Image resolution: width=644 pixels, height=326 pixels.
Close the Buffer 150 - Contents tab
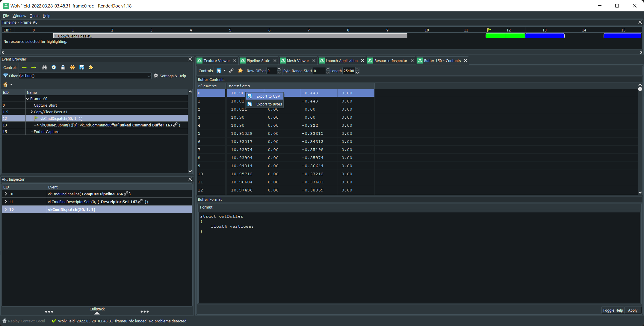(x=465, y=61)
